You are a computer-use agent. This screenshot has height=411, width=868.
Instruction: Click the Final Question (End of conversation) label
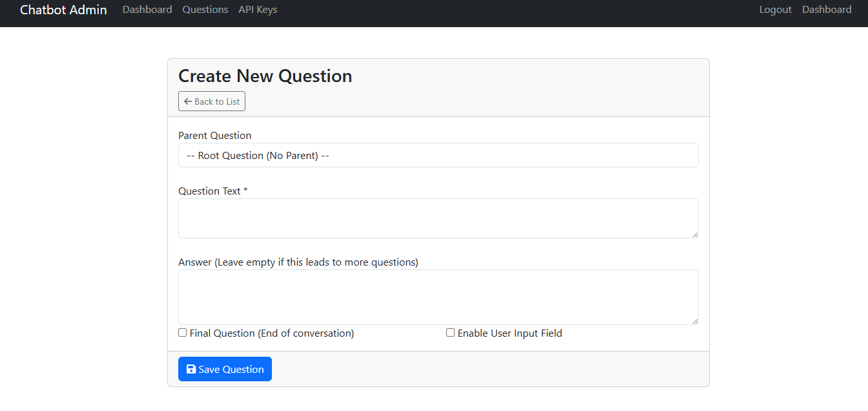[x=272, y=333]
